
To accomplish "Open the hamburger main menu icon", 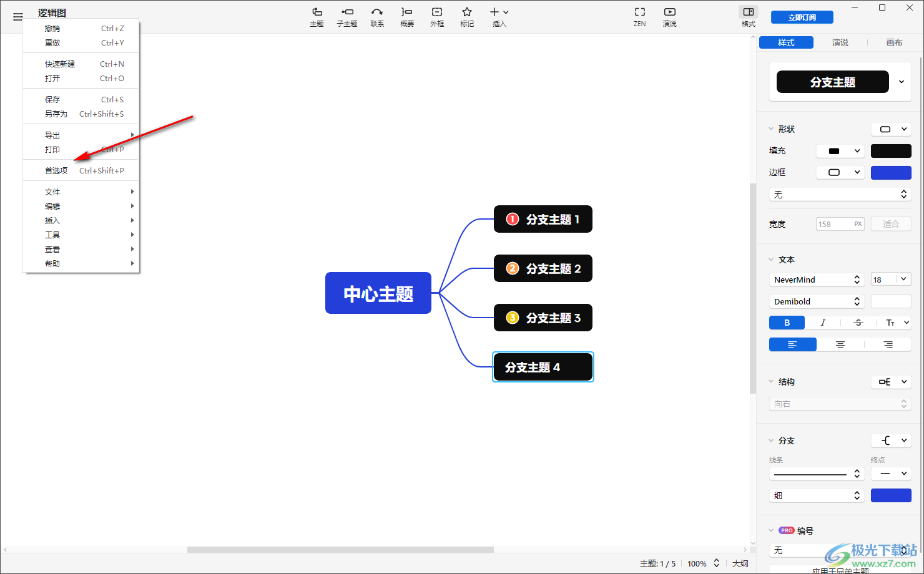I will point(18,17).
